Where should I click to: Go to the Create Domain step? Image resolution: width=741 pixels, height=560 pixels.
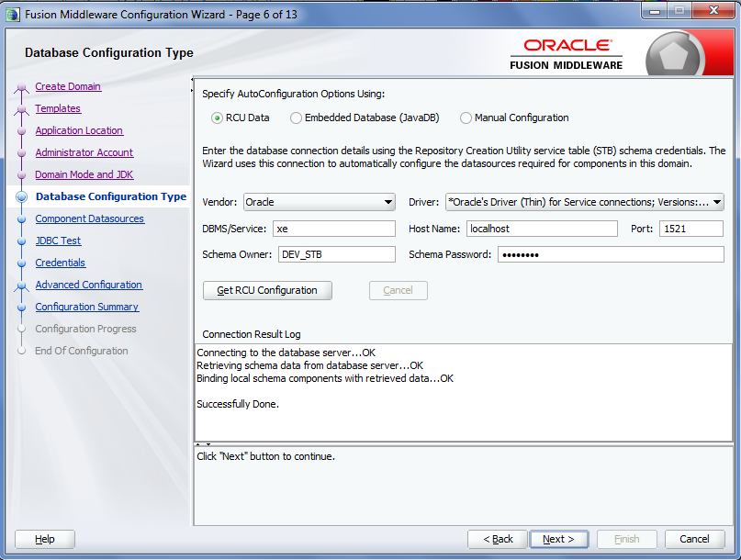click(x=68, y=86)
